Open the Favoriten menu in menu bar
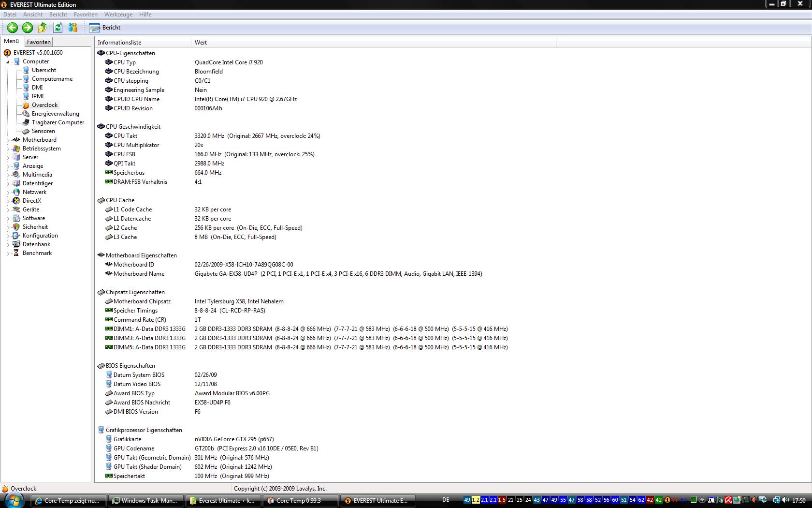This screenshot has height=508, width=812. (86, 15)
